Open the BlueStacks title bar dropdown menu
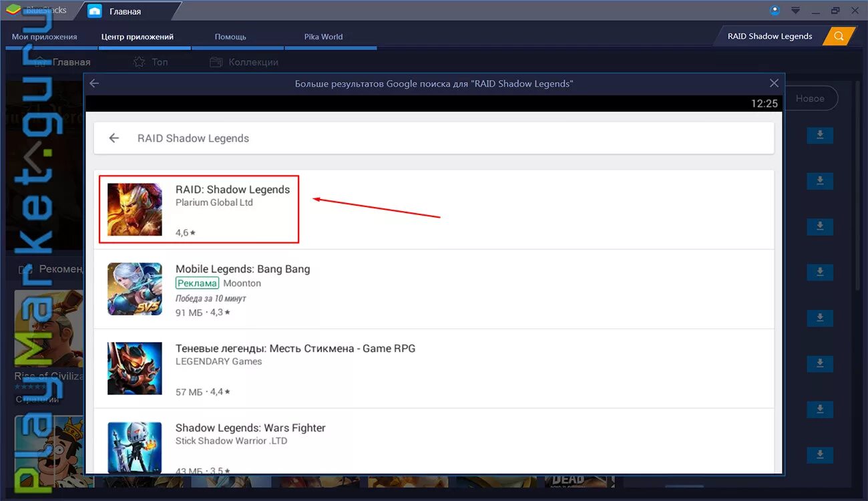 pos(795,11)
